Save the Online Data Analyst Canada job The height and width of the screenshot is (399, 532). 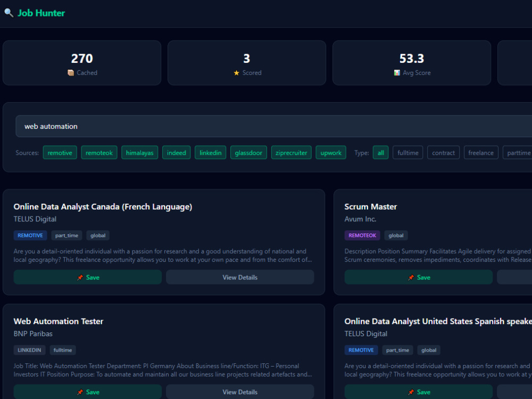(88, 277)
